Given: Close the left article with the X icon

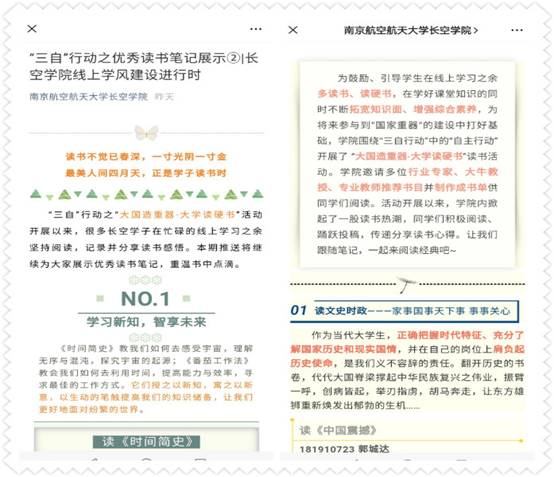Looking at the screenshot, I should (32, 29).
